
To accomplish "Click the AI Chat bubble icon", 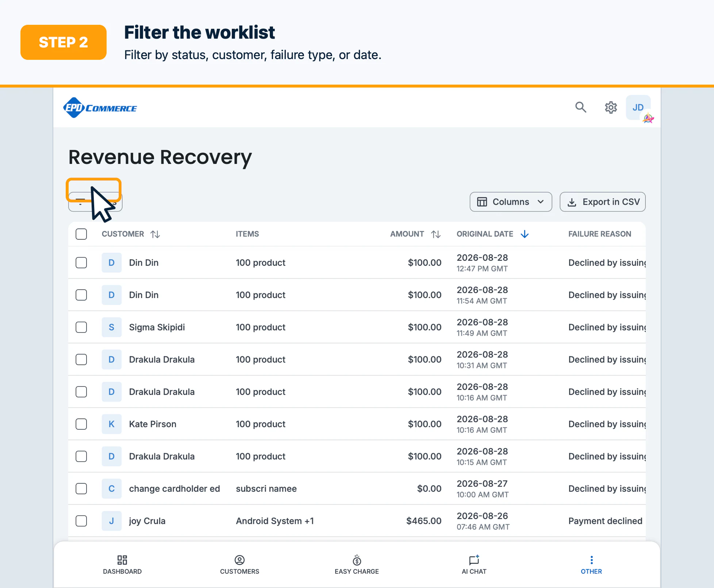I will 474,560.
